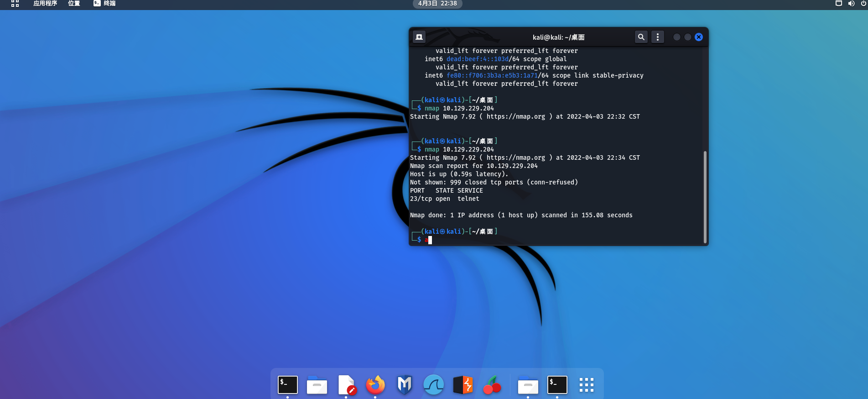Click the https://nmap.org link at 22:34
This screenshot has width=868, height=399.
[x=516, y=158]
